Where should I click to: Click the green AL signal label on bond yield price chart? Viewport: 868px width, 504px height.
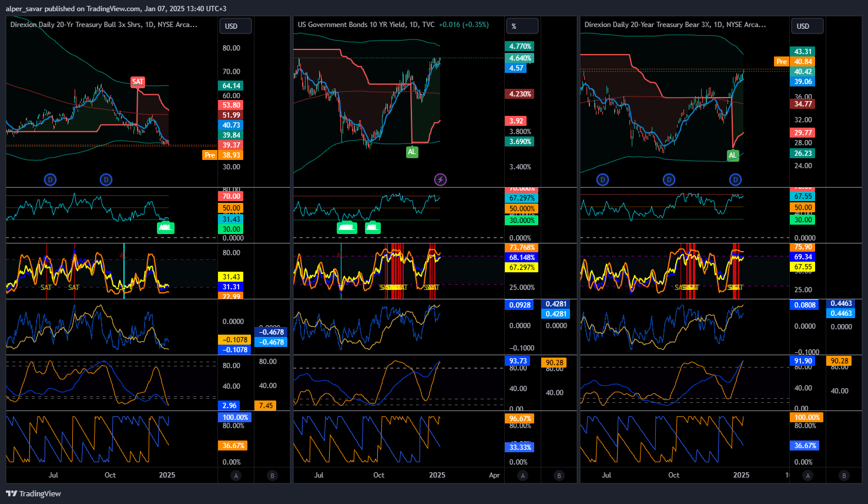tap(412, 152)
